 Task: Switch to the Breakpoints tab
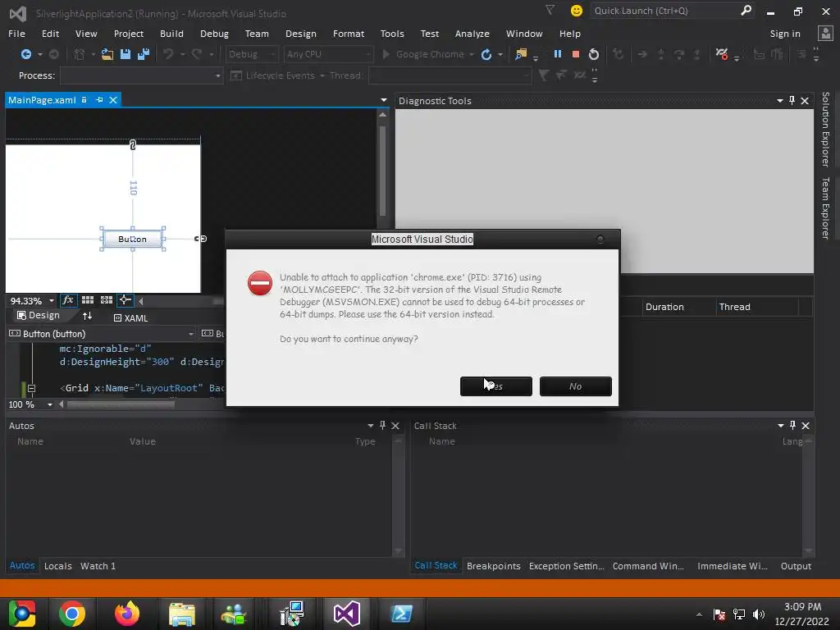[493, 566]
